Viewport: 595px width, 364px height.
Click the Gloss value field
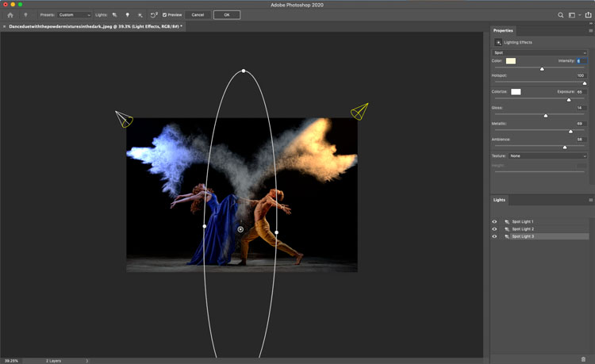tap(582, 108)
